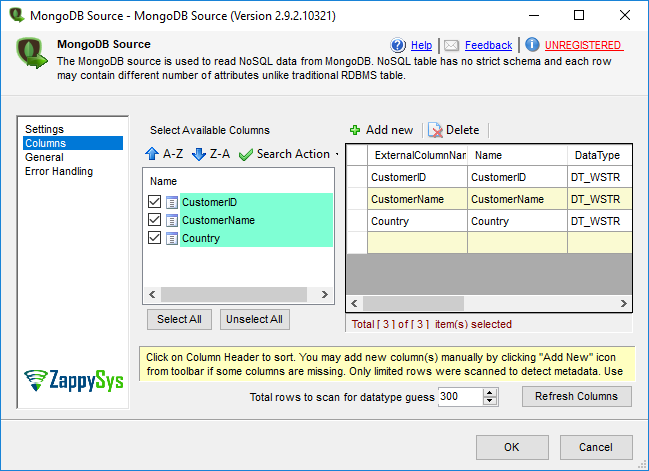649x471 pixels.
Task: Select the CustomerID ExternalColumnName cell
Action: coord(417,177)
